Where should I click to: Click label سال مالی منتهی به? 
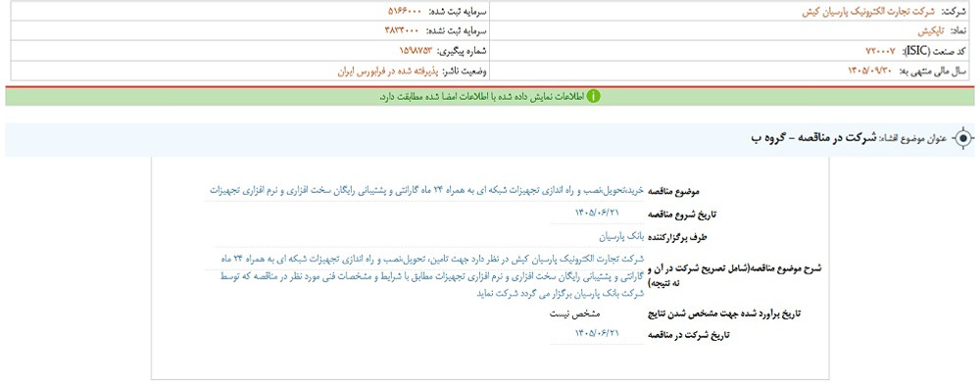point(933,71)
